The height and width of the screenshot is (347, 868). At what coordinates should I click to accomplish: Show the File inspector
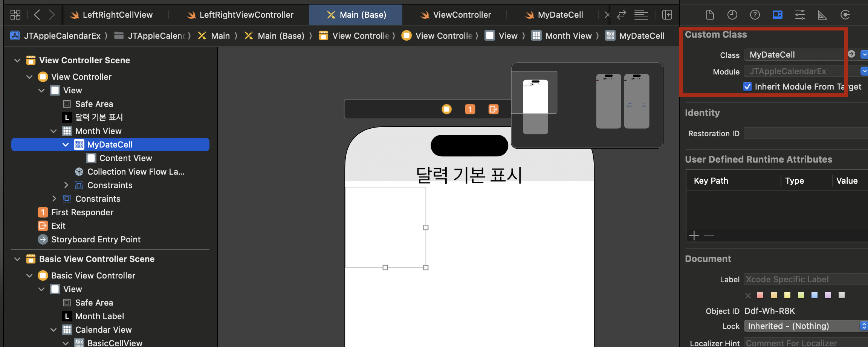[x=710, y=15]
